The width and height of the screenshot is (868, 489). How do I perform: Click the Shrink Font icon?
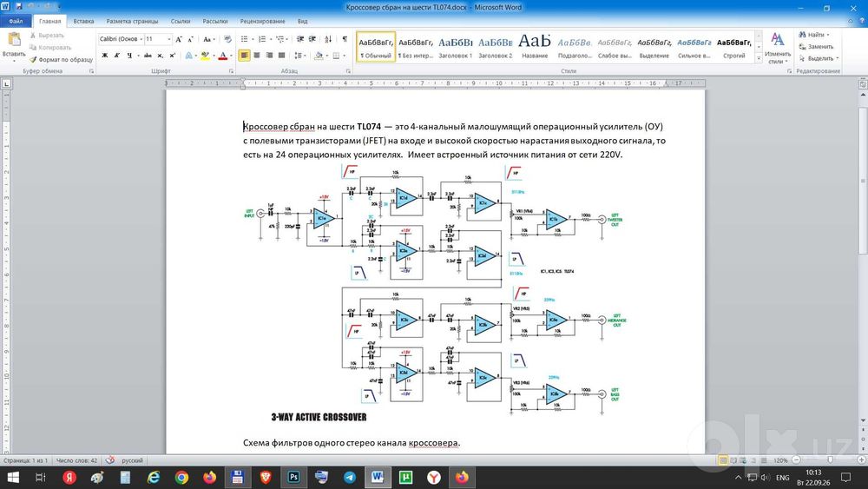[190, 39]
